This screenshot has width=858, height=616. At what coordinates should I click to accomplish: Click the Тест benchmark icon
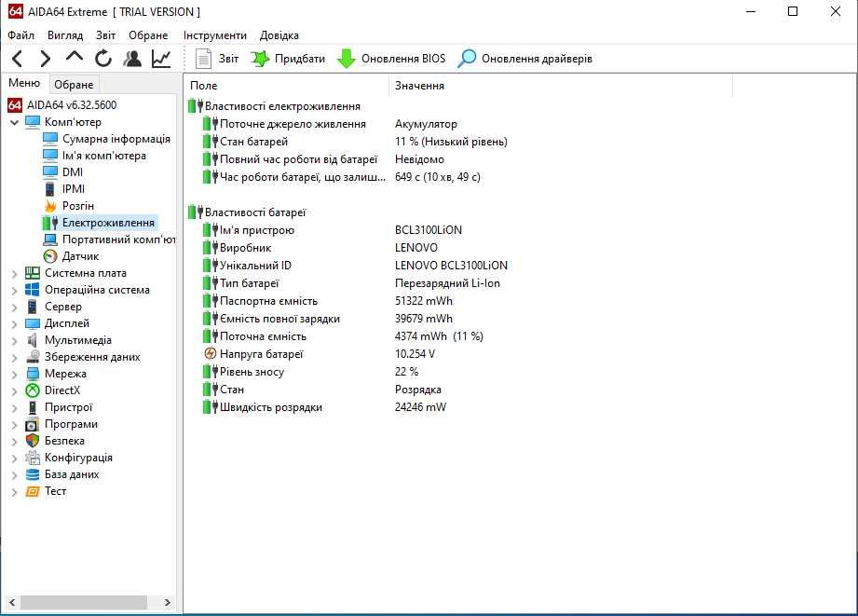[x=33, y=491]
